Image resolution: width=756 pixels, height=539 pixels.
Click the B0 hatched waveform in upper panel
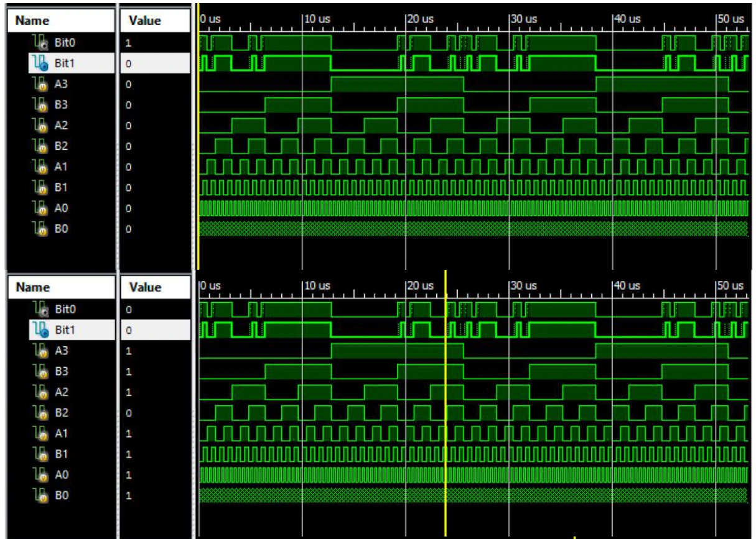click(473, 229)
